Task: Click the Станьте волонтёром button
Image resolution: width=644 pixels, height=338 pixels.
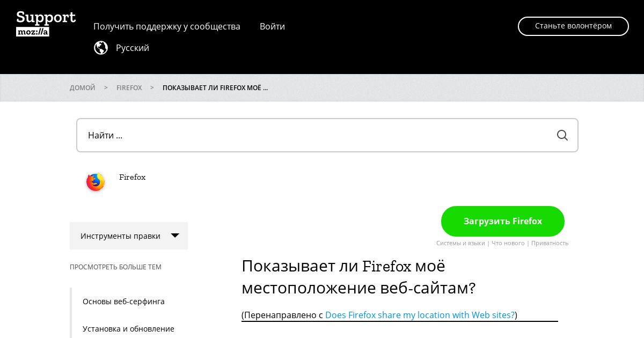Action: pyautogui.click(x=573, y=26)
